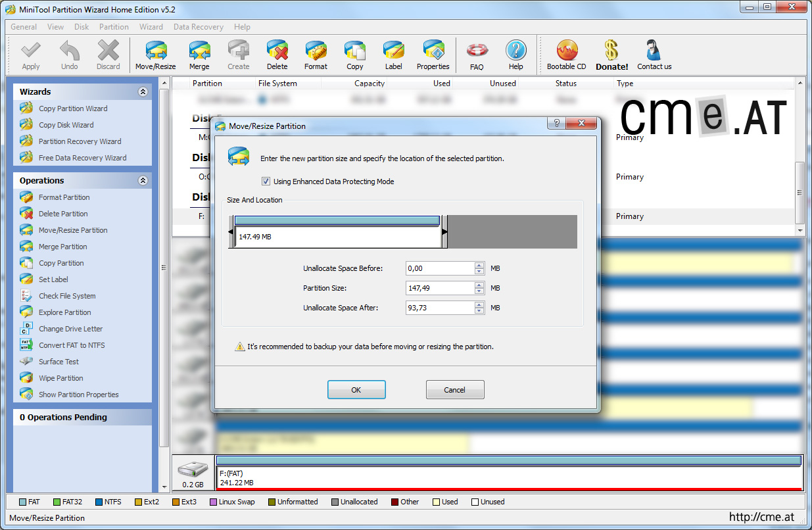Click the Merge toolbar icon
Screen dimensions: 812x530
[199, 55]
